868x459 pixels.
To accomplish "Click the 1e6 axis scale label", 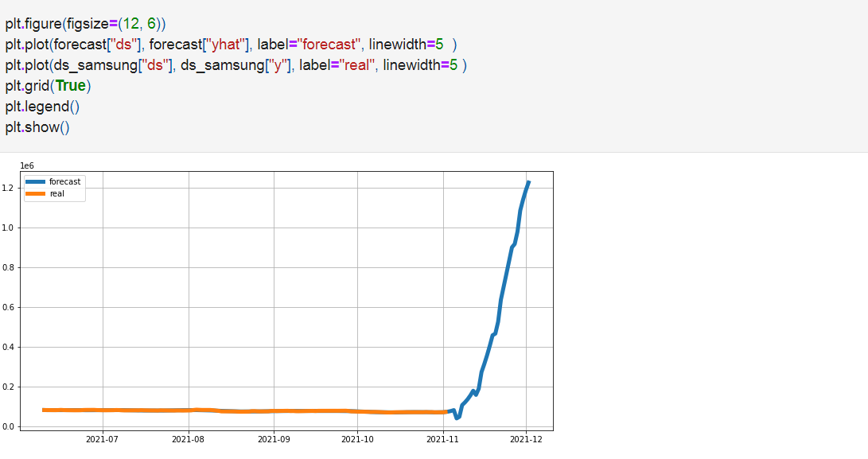I will (x=26, y=165).
